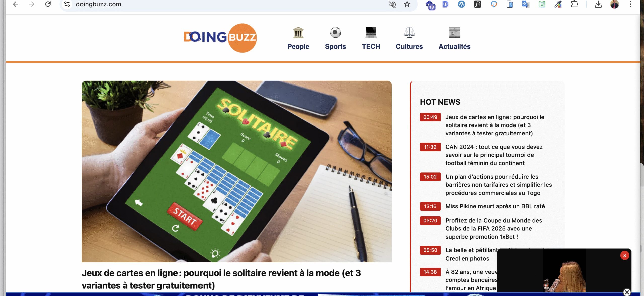Open the WordPress extension icon
644x296 pixels.
pos(461,4)
